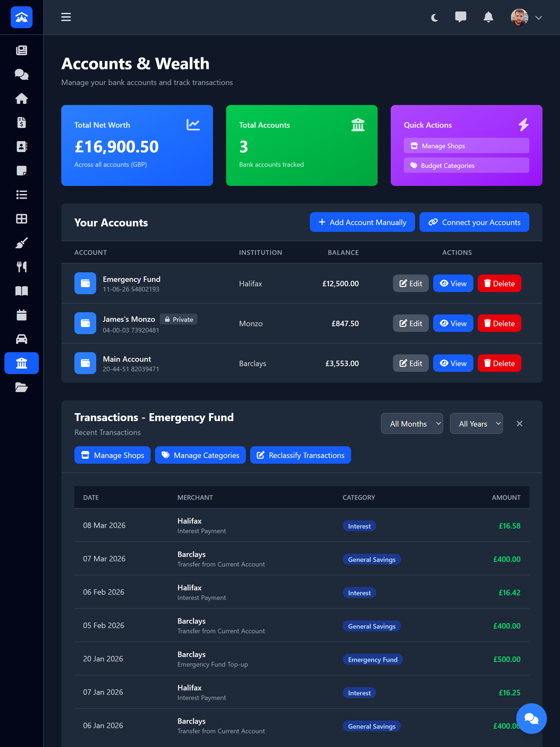Select the Manage Shops quick action

[466, 145]
